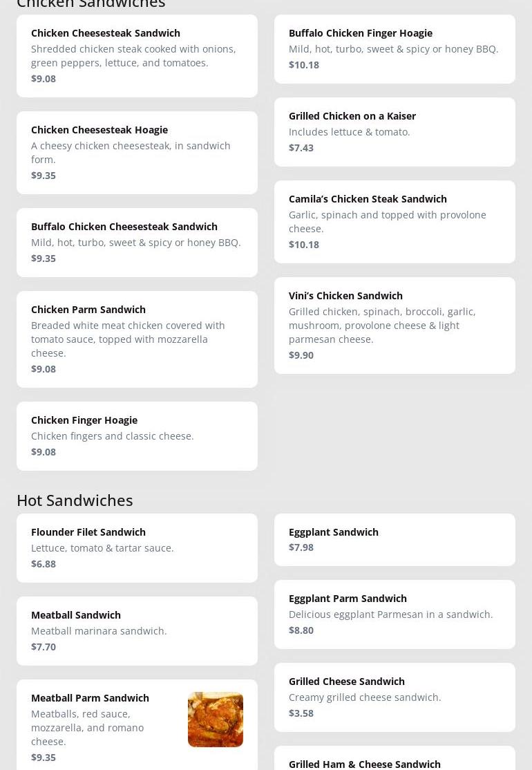Pick Vini's Chicken Sandwich item

pos(394,325)
